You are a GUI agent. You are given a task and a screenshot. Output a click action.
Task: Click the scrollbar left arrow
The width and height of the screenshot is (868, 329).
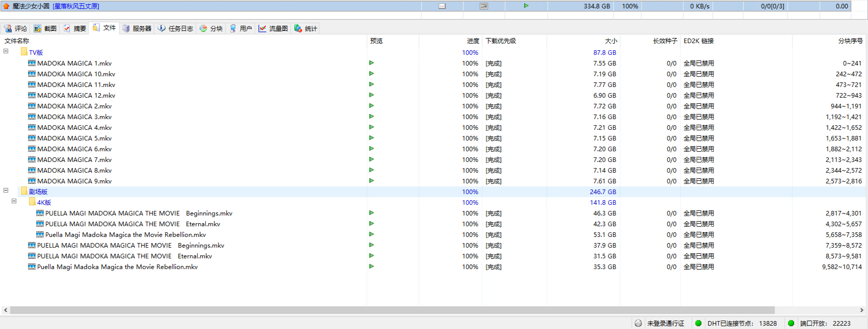[5, 310]
